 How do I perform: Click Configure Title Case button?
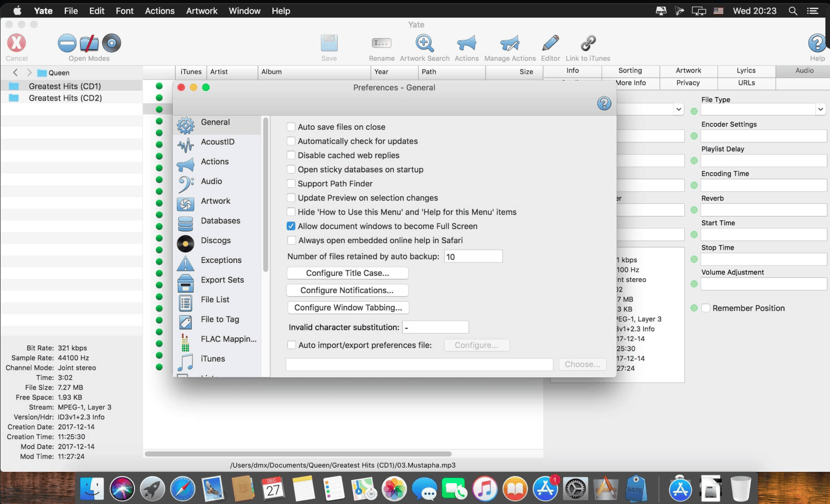[348, 274]
